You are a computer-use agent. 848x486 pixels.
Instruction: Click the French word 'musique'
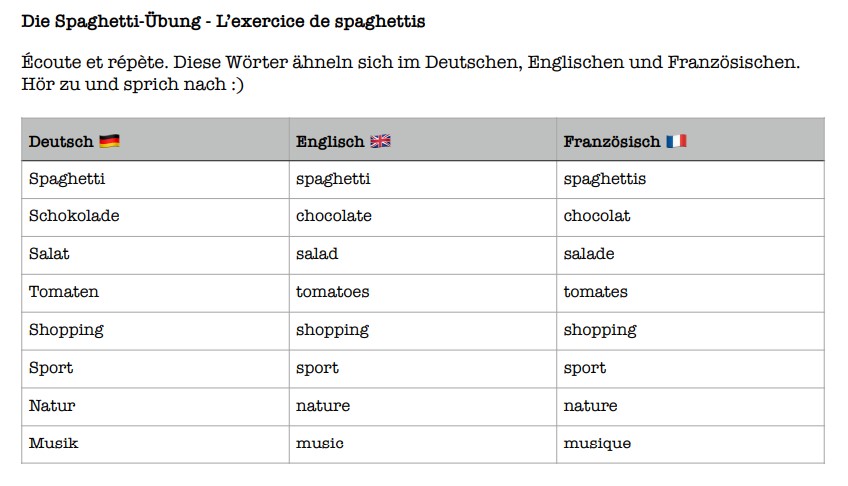click(x=597, y=443)
